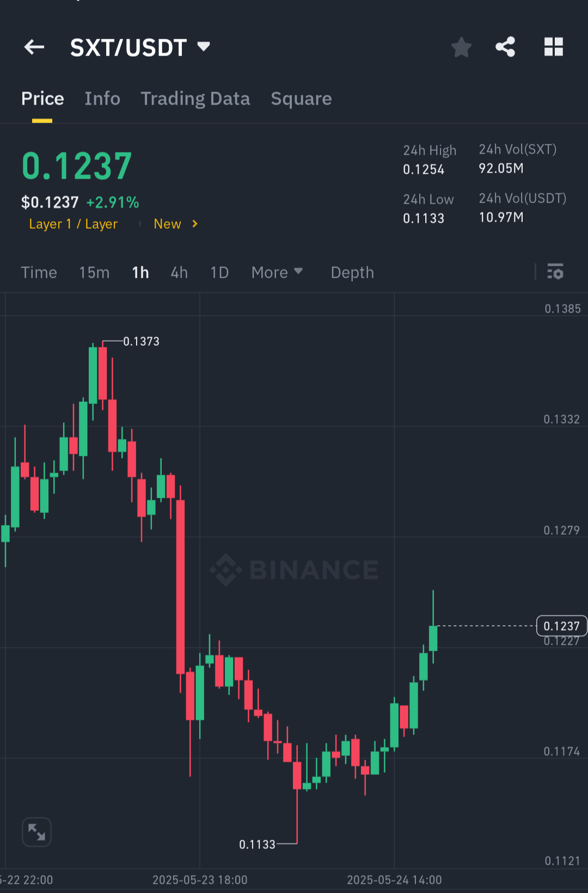Viewport: 588px width, 893px height.
Task: Open the Square tab
Action: 301,99
